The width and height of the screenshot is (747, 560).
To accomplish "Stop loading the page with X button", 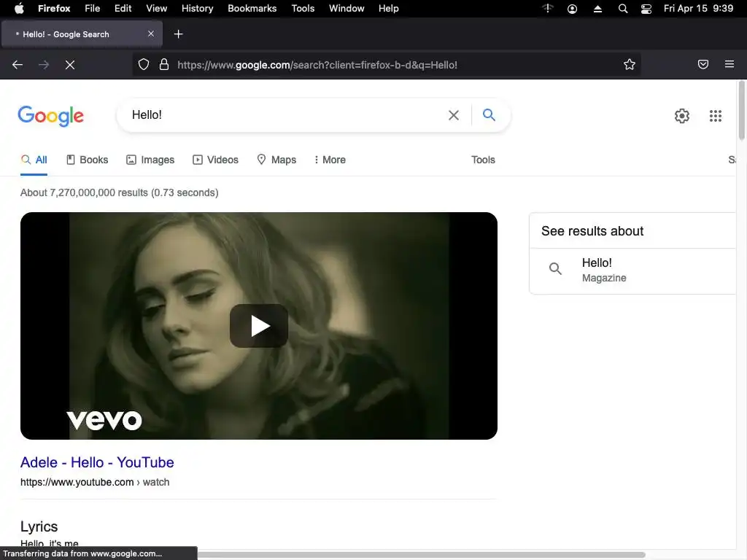I will (x=70, y=65).
